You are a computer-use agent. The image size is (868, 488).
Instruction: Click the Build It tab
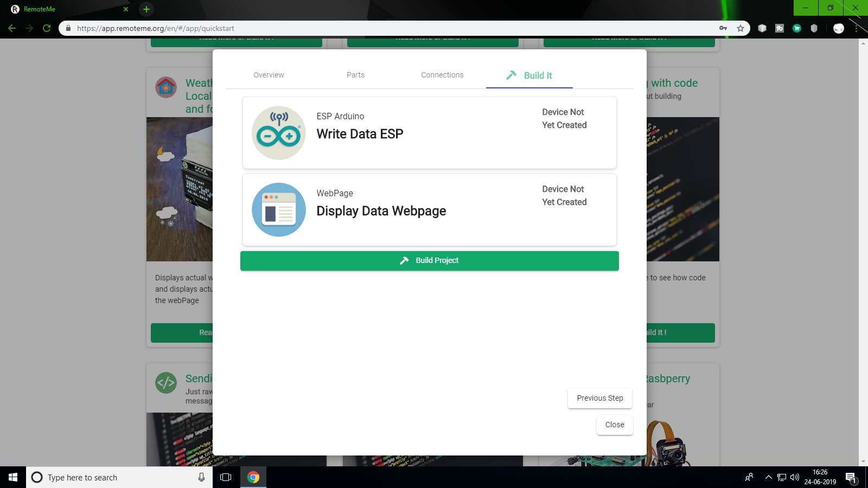(x=529, y=75)
